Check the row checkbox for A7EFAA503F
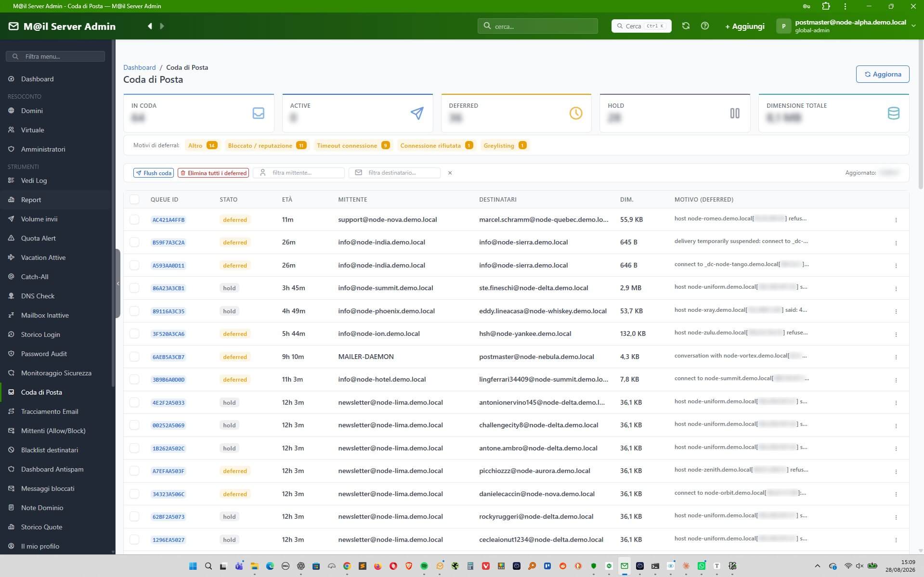Screen dimensions: 924x577 click(134, 471)
